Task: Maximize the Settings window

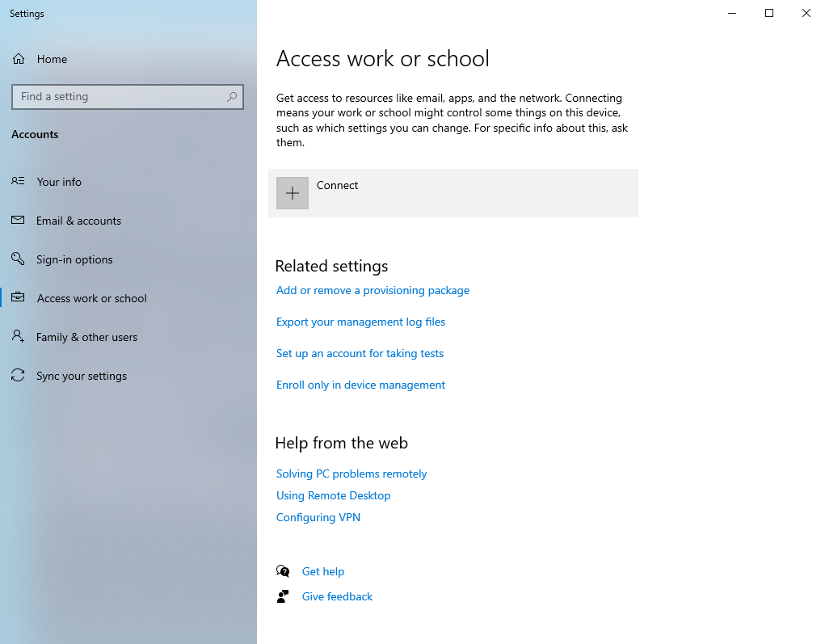Action: (x=769, y=13)
